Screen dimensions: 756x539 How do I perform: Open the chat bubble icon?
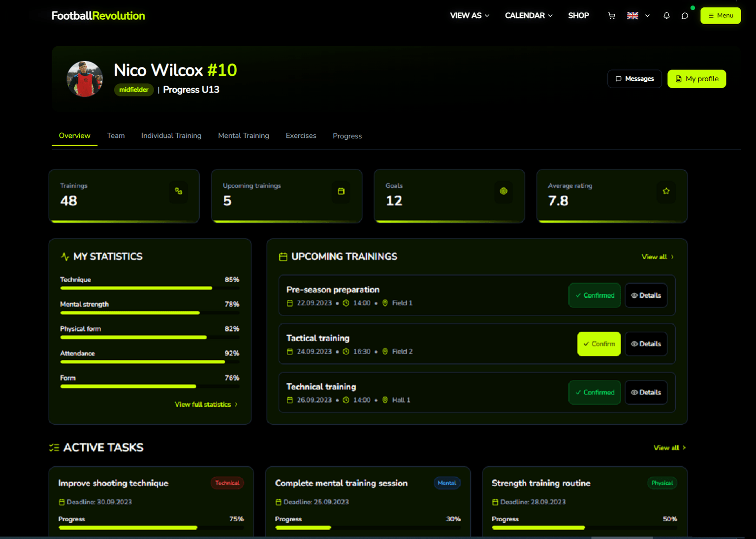pos(685,16)
